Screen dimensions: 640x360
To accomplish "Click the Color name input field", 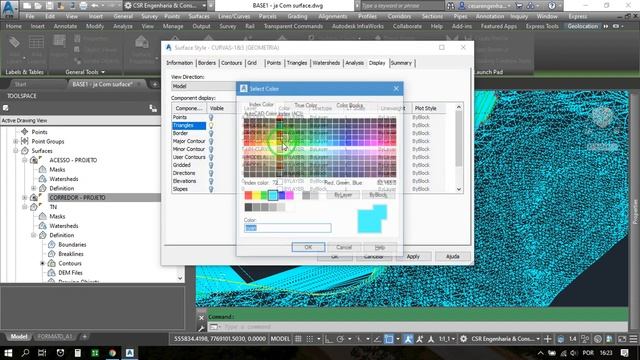I will [288, 228].
